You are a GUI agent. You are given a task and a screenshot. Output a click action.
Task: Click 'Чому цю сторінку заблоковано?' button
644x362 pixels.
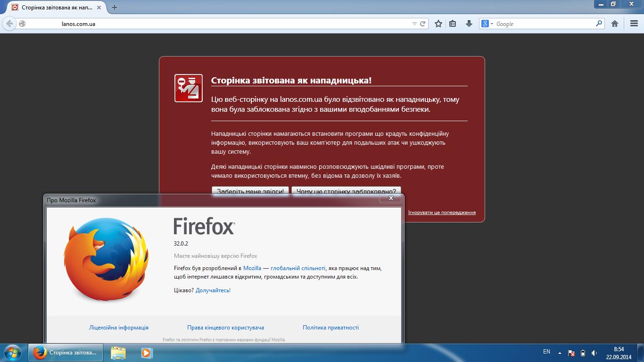346,191
